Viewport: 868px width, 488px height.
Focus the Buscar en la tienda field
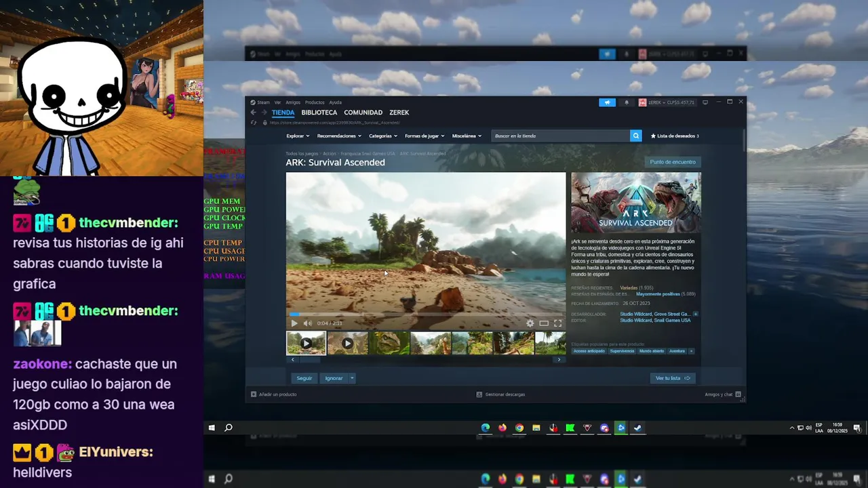pyautogui.click(x=560, y=136)
